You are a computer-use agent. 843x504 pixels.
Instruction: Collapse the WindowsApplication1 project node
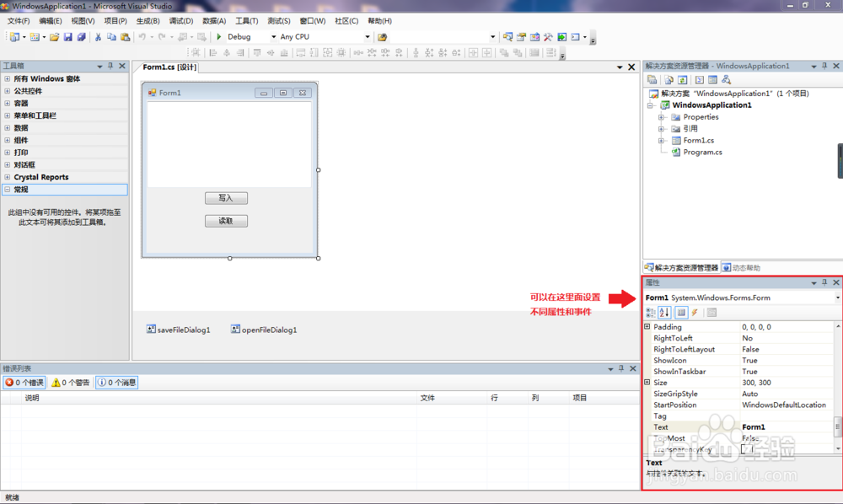coord(651,105)
